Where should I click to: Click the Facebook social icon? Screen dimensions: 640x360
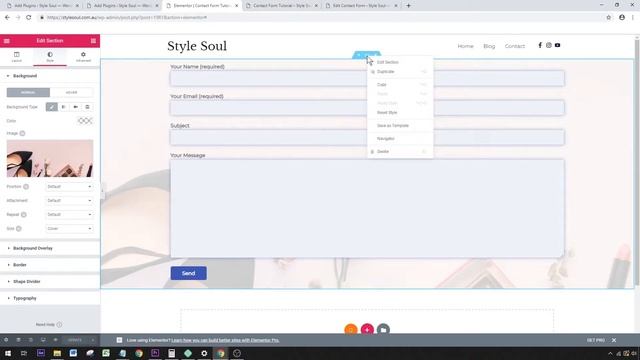(x=540, y=45)
